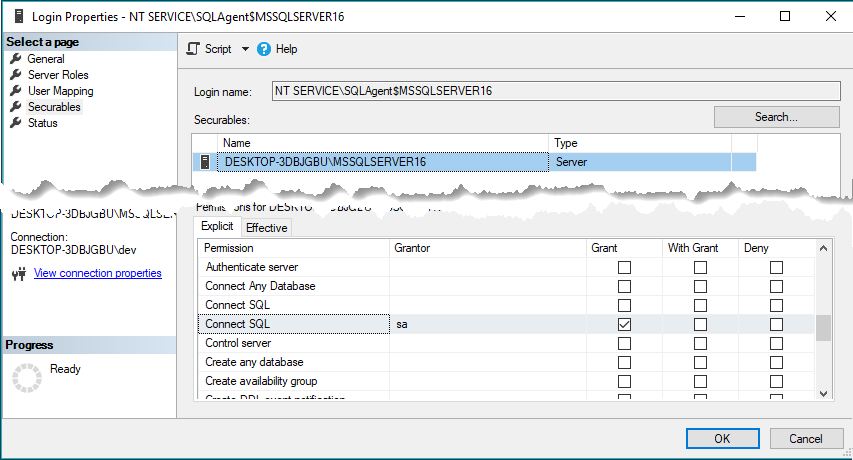Open the General page
853x460 pixels.
(46, 59)
